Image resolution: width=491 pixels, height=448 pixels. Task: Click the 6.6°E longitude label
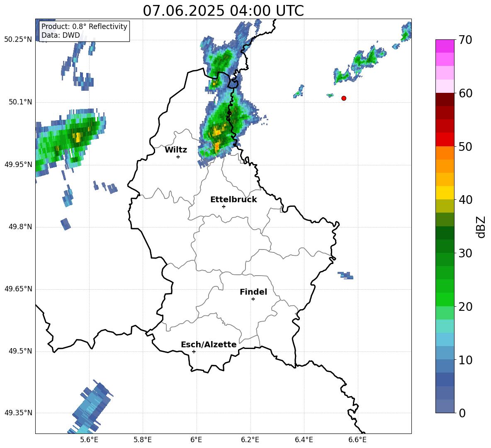coord(357,440)
